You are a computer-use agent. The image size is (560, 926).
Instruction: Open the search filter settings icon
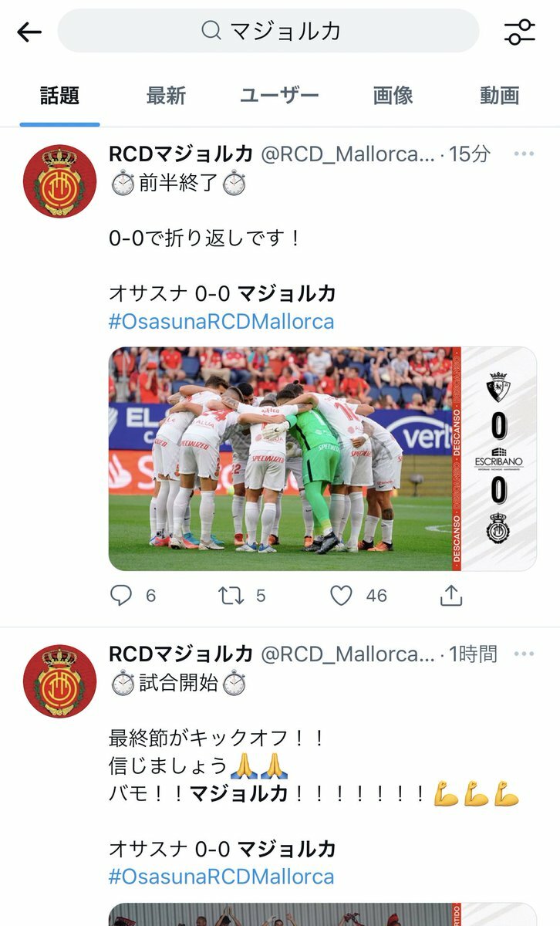pos(519,32)
